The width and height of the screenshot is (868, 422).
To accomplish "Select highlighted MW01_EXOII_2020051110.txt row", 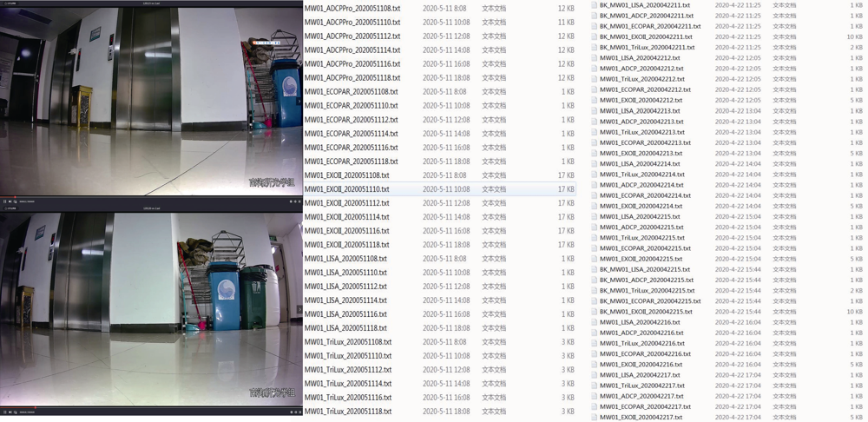I will (439, 188).
